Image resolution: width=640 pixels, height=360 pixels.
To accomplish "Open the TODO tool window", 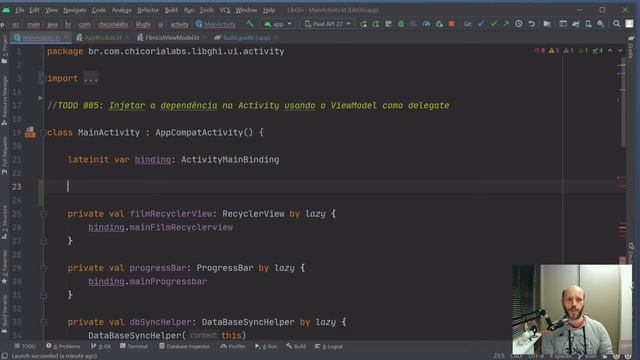I will [25, 346].
